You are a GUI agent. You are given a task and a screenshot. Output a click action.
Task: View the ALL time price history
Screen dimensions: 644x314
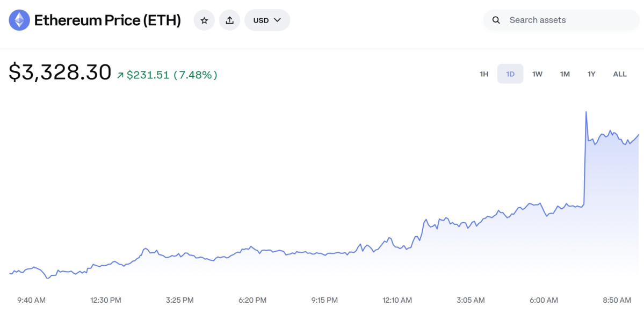620,74
